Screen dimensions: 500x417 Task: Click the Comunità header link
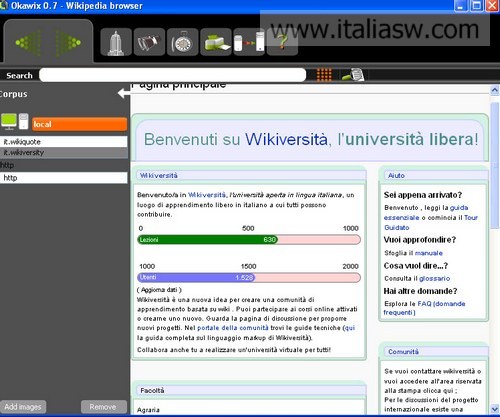[x=403, y=352]
